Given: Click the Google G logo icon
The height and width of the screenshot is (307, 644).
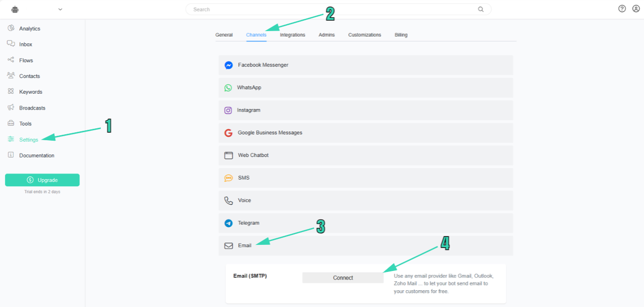Looking at the screenshot, I should tap(228, 133).
